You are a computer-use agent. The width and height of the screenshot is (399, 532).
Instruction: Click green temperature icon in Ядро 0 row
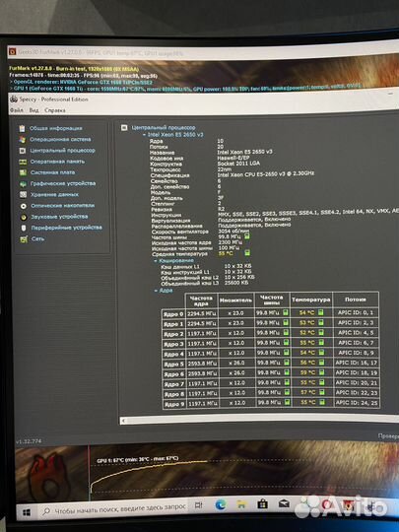click(x=320, y=313)
